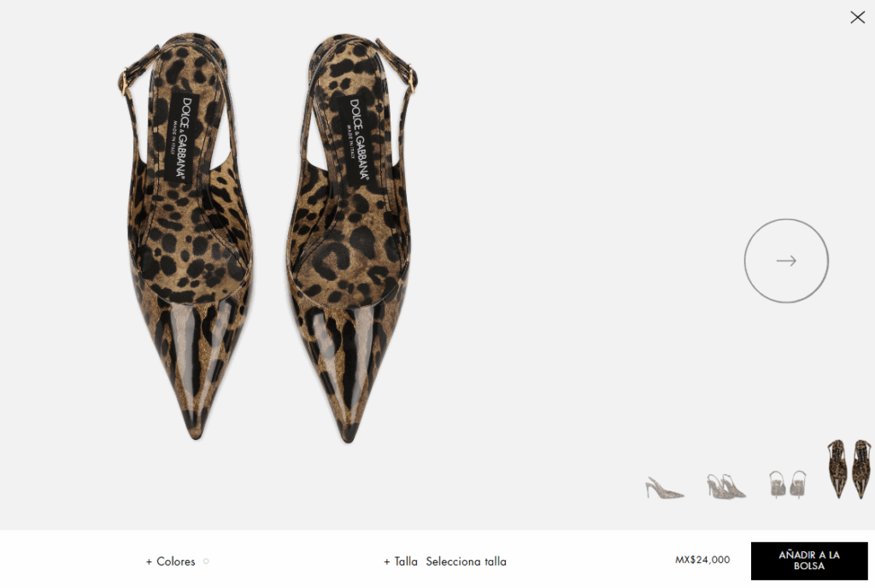Image resolution: width=875 pixels, height=588 pixels.
Task: Select the angled pair thumbnail
Action: [726, 486]
